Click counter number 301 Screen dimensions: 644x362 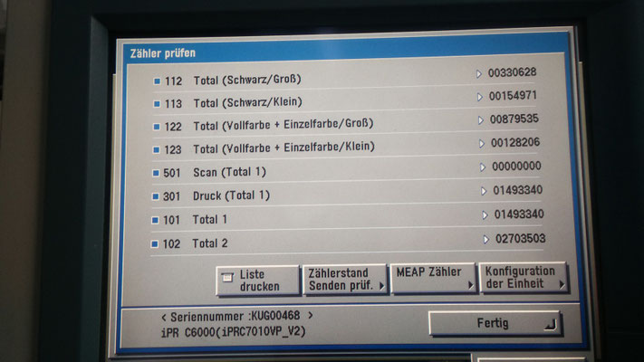tap(172, 196)
